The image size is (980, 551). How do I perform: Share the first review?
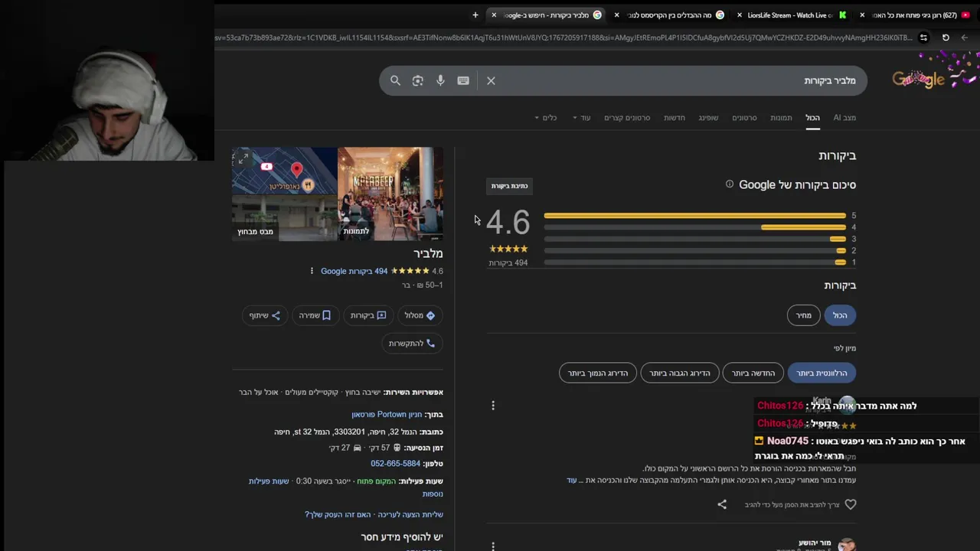[722, 504]
